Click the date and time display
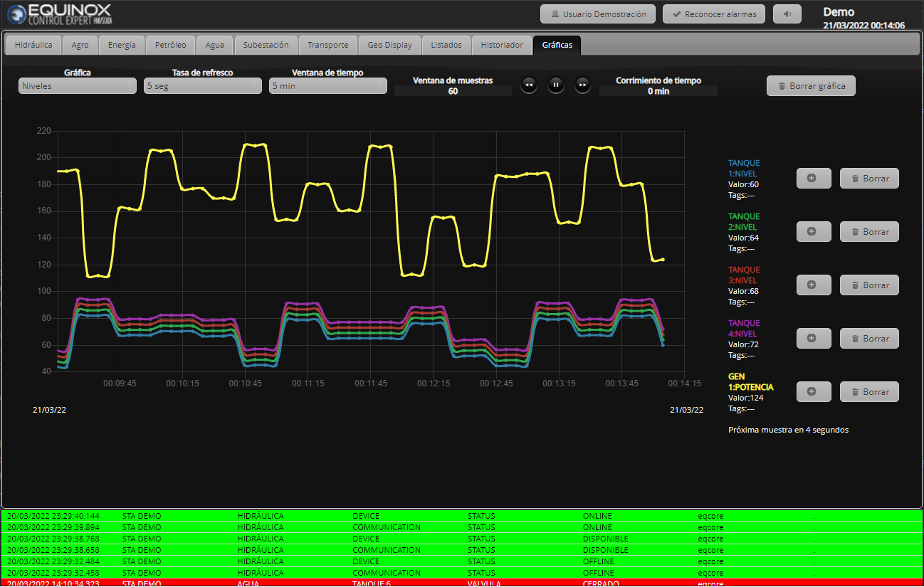This screenshot has height=587, width=924. point(863,25)
